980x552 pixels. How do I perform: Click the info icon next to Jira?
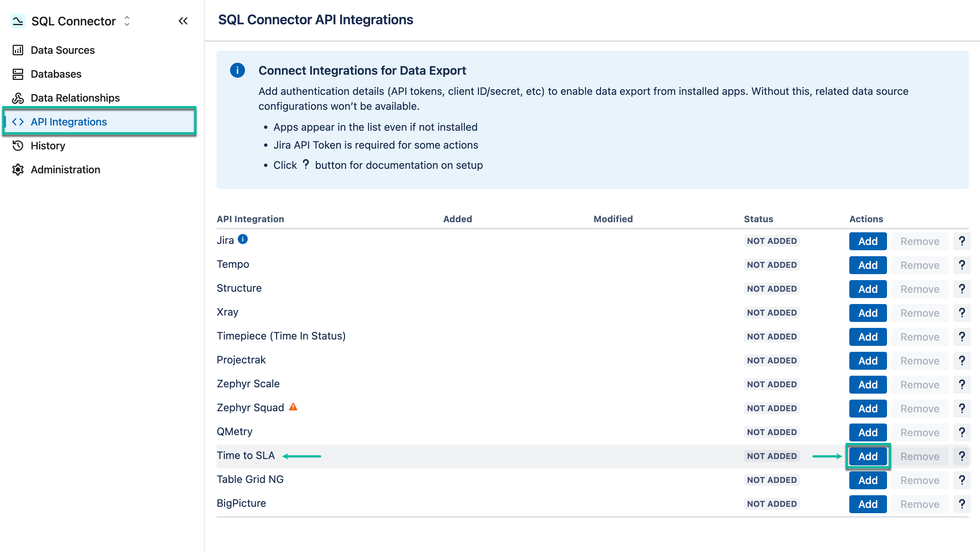(243, 239)
